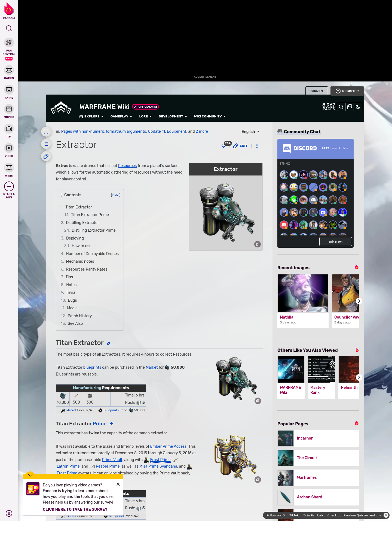This screenshot has width=392, height=545.
Task: Open the Update 11 category link
Action: click(156, 131)
